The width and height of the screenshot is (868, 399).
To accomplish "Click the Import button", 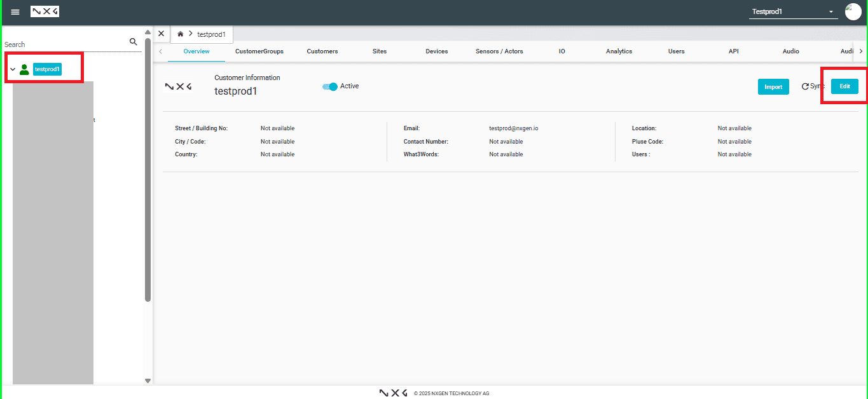I will [x=773, y=87].
